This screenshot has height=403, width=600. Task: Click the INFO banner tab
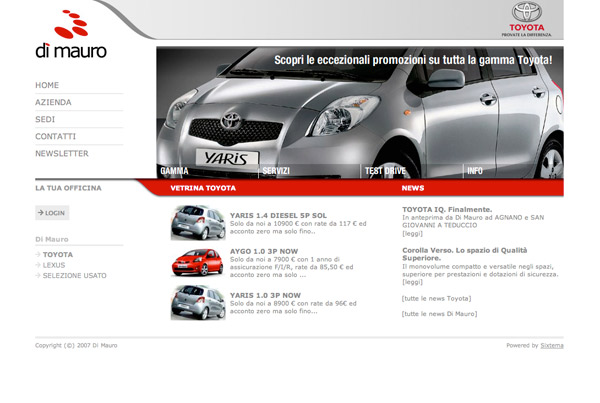point(474,171)
